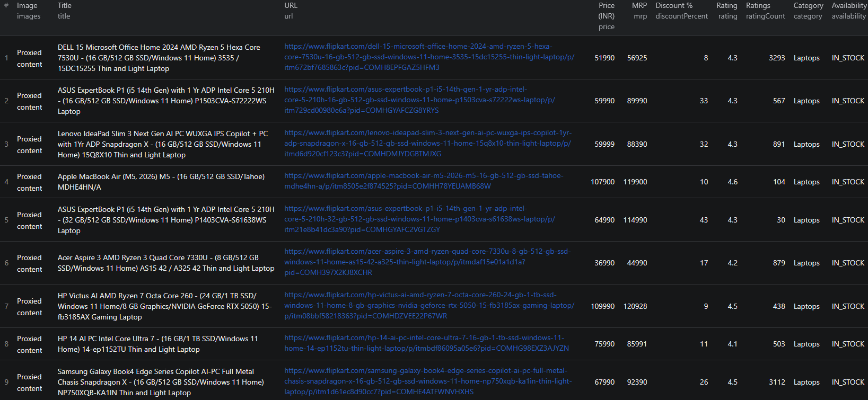
Task: Click discount percent 26
Action: [704, 382]
